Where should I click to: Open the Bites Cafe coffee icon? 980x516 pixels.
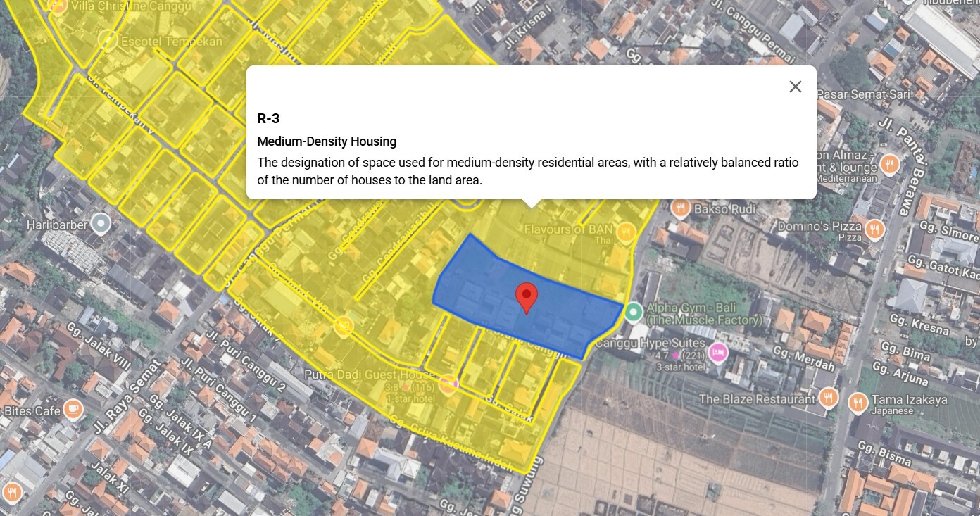72,409
